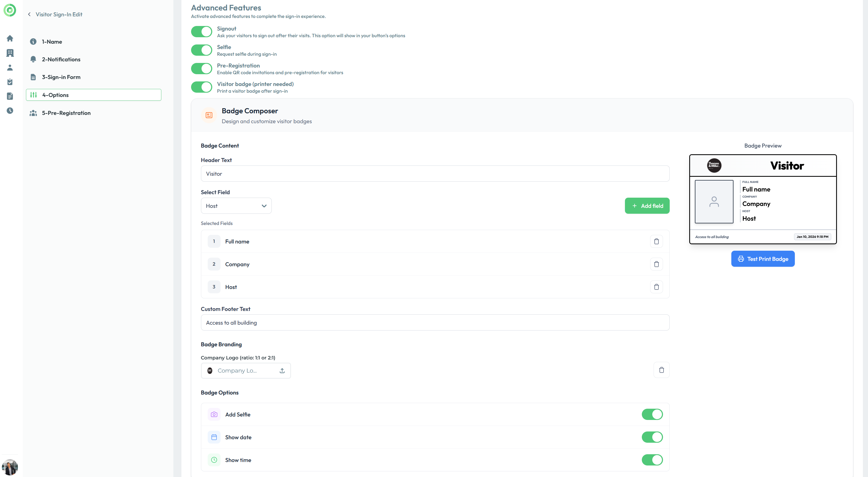The height and width of the screenshot is (477, 868).
Task: Turn off Pre-Registration toggle
Action: click(202, 69)
